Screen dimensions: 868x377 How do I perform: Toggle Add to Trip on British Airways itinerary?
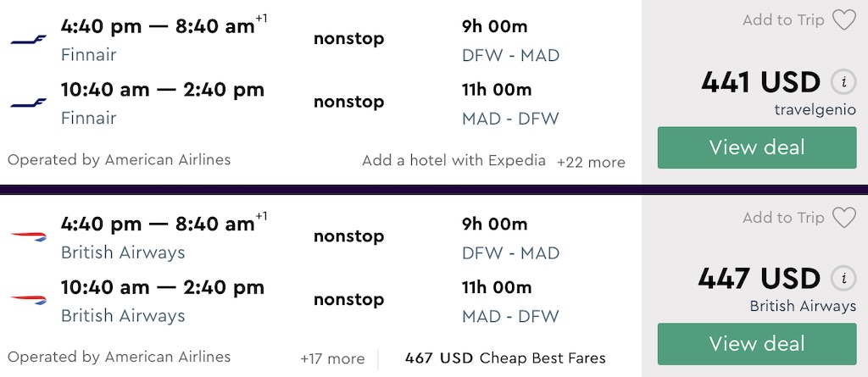pyautogui.click(x=782, y=218)
